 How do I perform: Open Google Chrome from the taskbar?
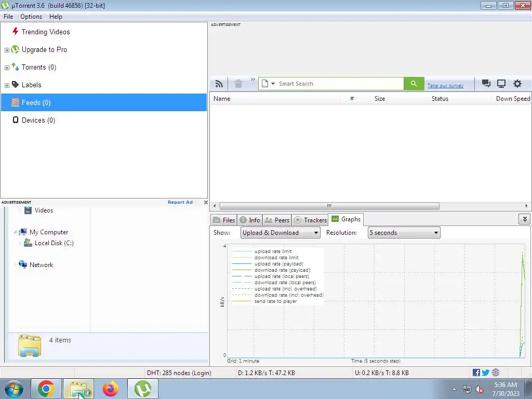[x=46, y=389]
